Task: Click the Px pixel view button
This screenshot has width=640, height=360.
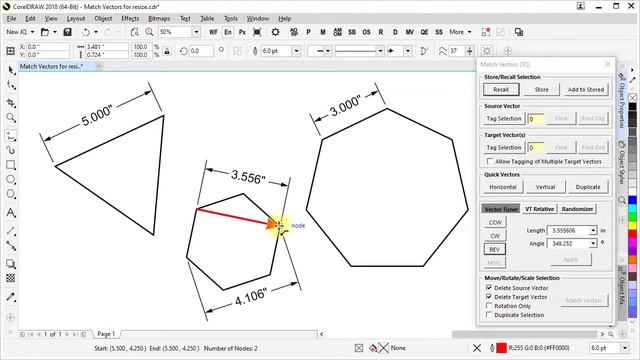Action: point(242,32)
